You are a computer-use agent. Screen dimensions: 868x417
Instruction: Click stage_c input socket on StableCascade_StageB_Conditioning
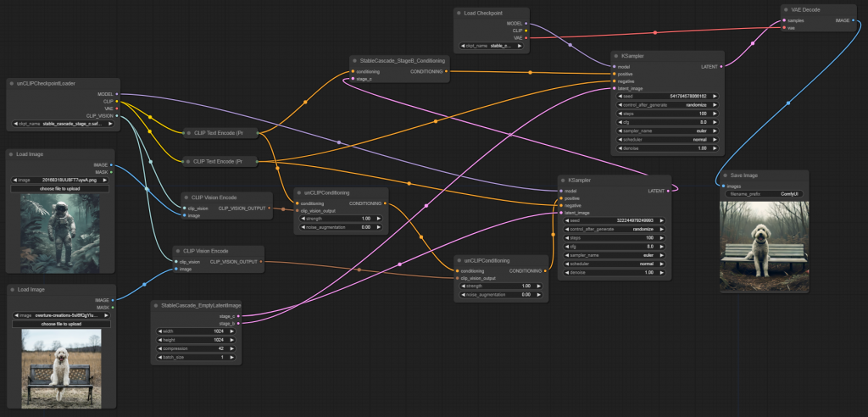coord(353,79)
